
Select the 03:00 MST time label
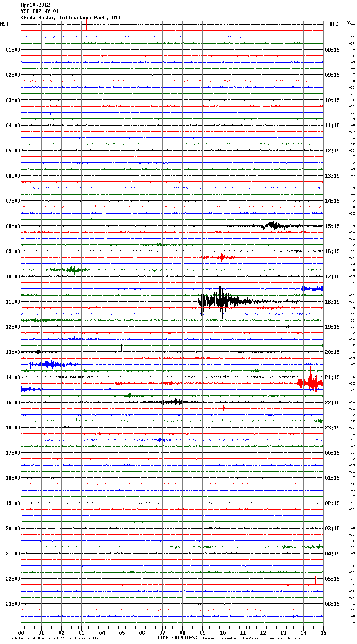13,100
